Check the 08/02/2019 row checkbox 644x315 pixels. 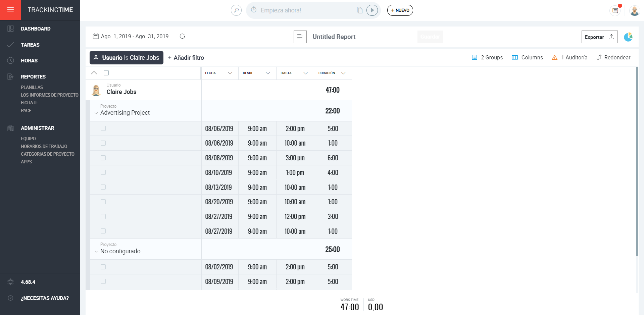[x=103, y=267]
